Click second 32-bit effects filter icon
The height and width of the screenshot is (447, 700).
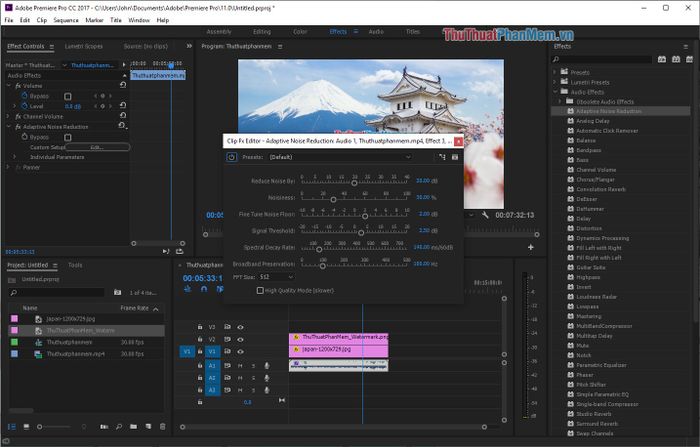[x=676, y=59]
